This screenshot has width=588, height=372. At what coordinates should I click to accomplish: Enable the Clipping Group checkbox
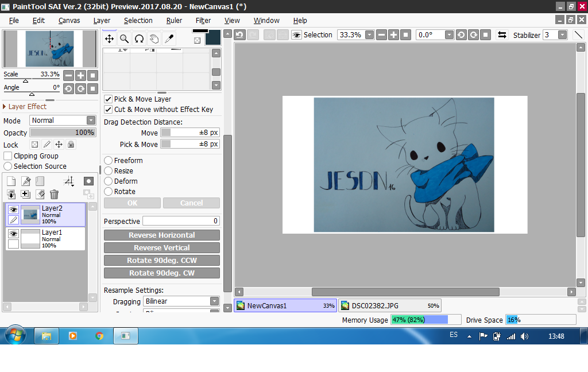[8, 156]
